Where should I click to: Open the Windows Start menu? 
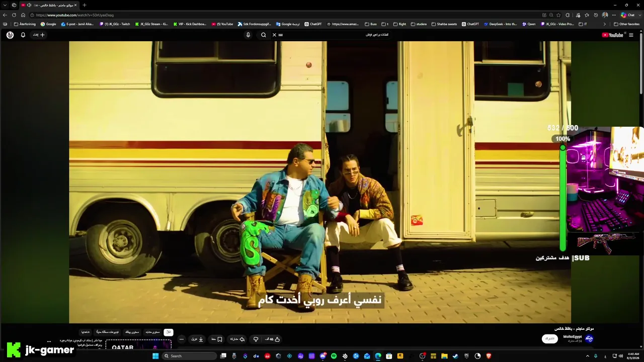[x=155, y=356]
